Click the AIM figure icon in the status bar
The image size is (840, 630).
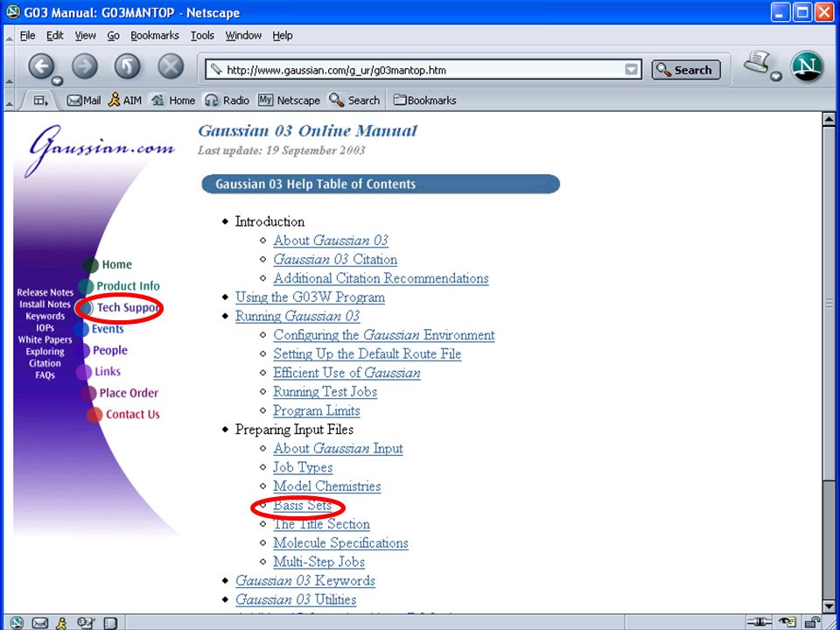62,622
